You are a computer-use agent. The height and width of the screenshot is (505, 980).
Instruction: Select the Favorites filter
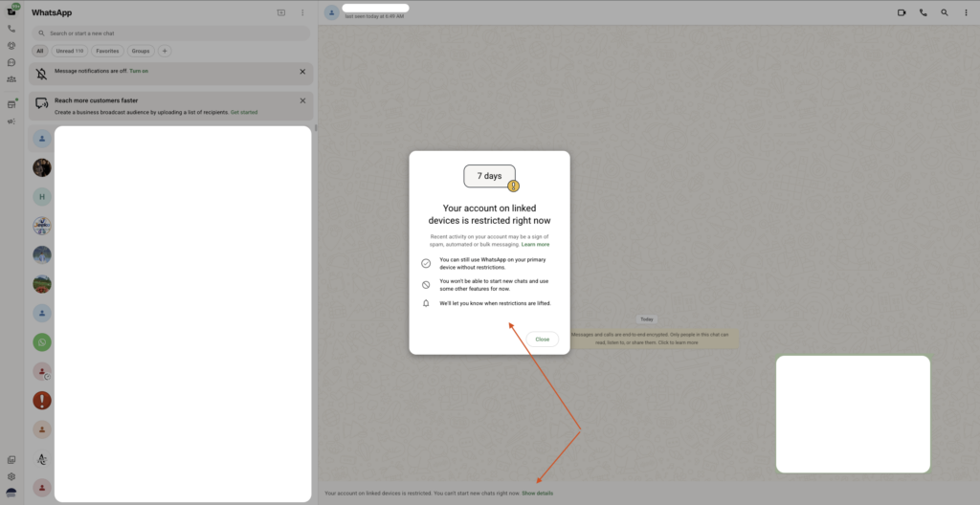pyautogui.click(x=107, y=52)
